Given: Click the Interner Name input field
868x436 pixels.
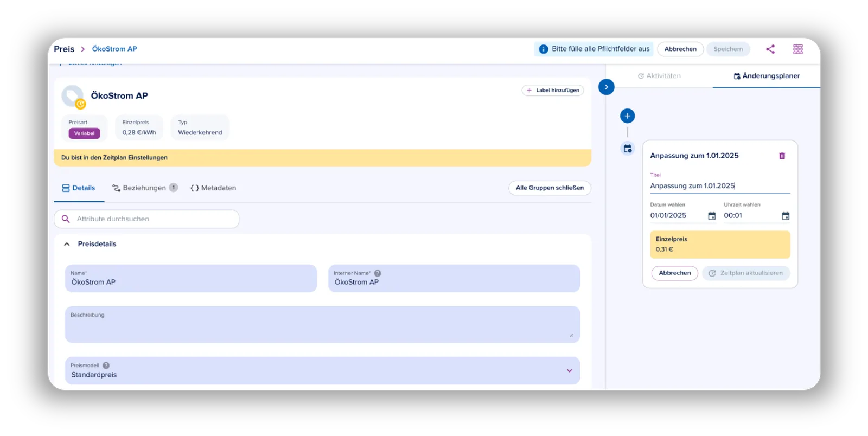Looking at the screenshot, I should coord(454,279).
